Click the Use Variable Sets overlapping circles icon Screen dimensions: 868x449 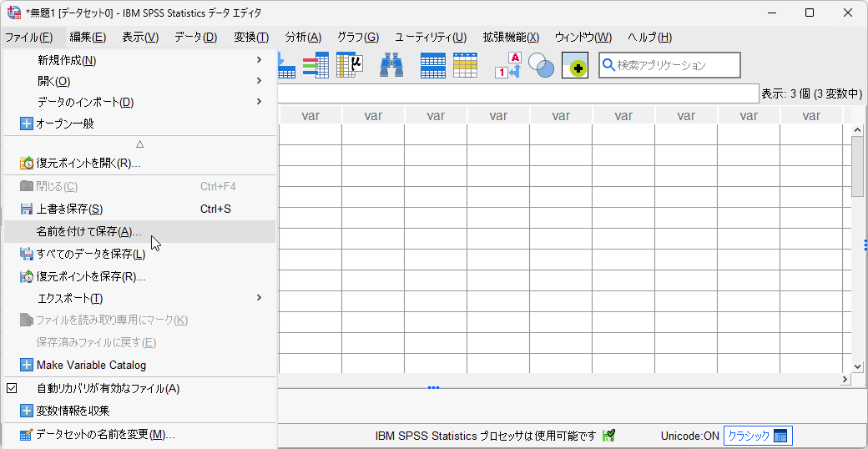[541, 65]
